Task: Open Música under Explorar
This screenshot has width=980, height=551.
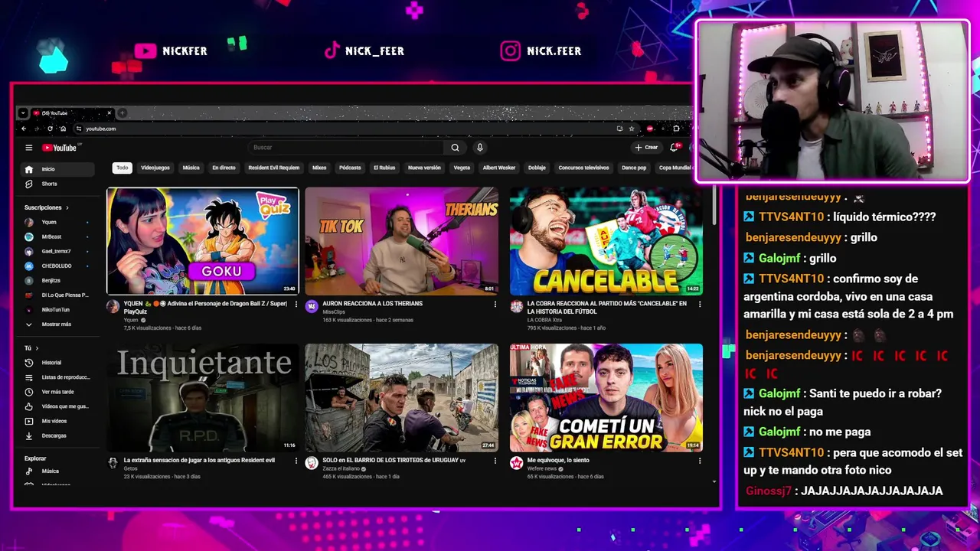Action: (57, 471)
